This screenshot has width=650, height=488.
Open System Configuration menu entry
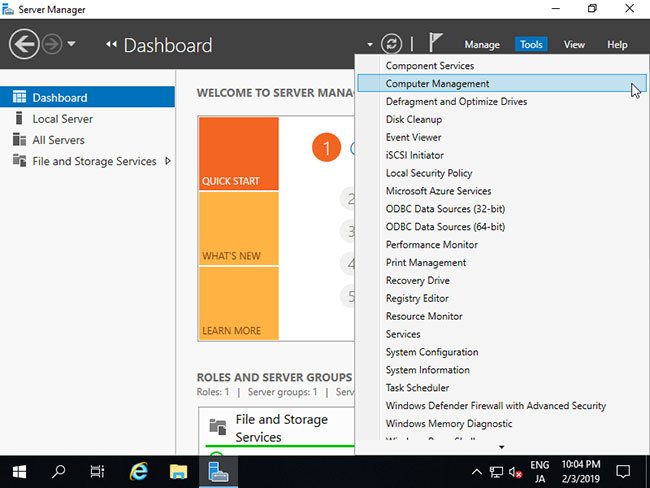click(502, 352)
